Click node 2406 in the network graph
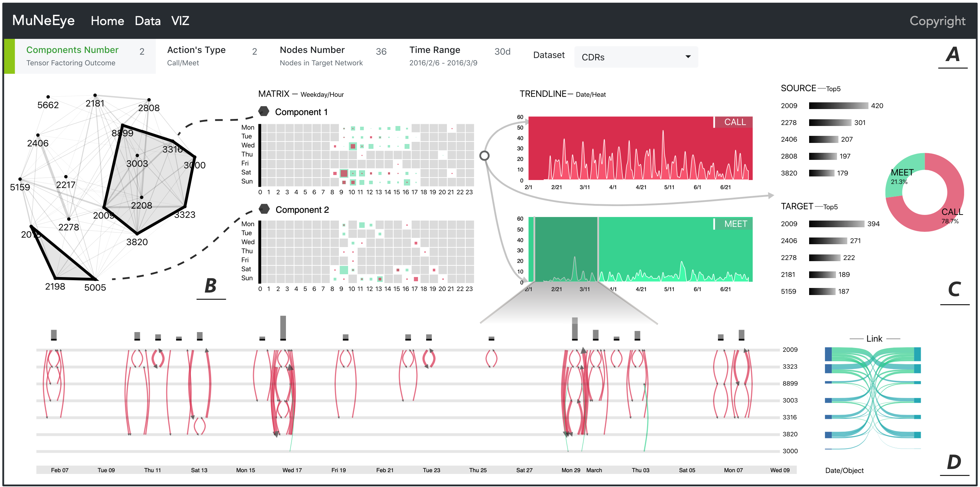Screen dimensions: 980x487 click(38, 135)
